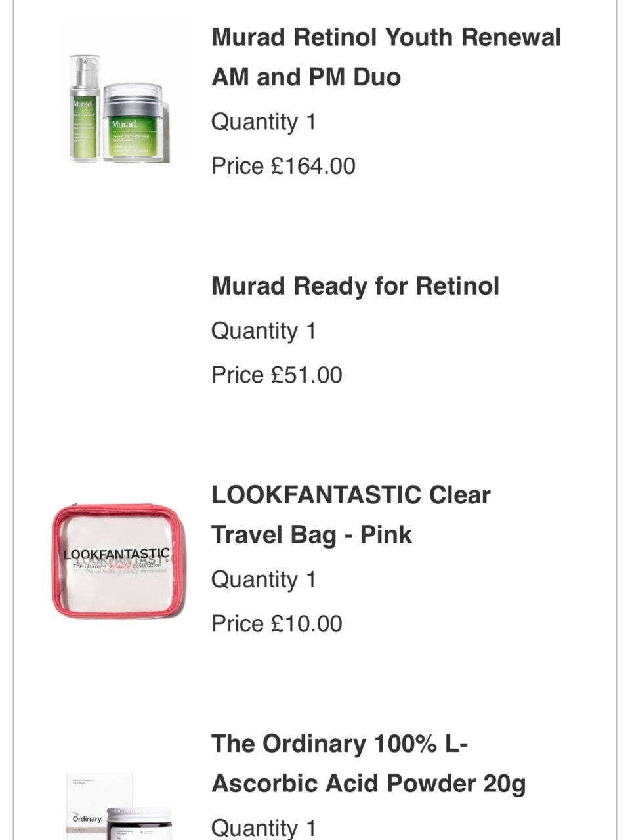Click Quantity 1 under Murad Ready for Retinol
This screenshot has height=840, width=630.
pyautogui.click(x=264, y=331)
